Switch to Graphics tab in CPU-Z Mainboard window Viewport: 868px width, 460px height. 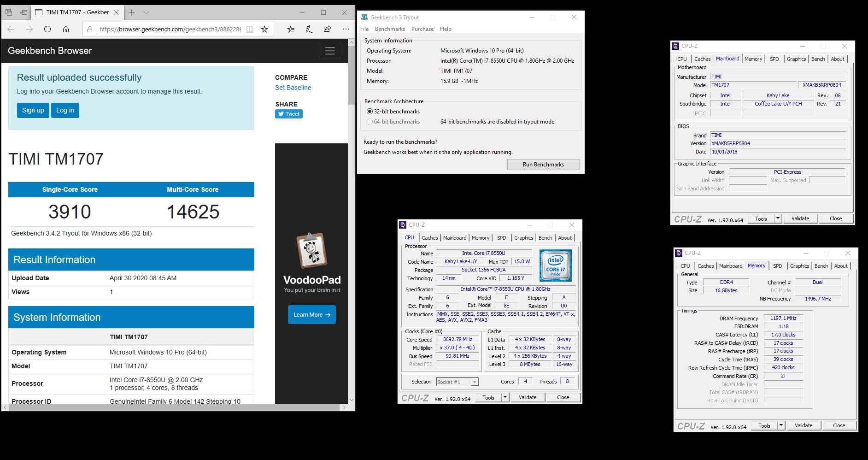tap(796, 59)
